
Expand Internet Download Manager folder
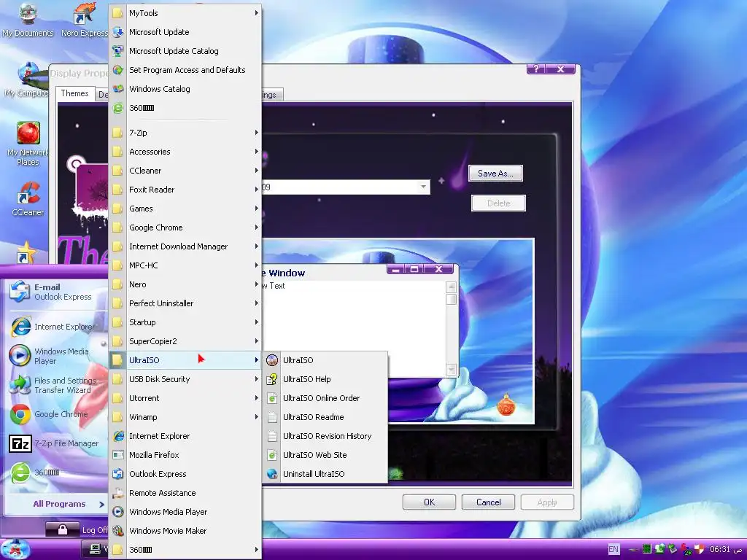pos(185,246)
